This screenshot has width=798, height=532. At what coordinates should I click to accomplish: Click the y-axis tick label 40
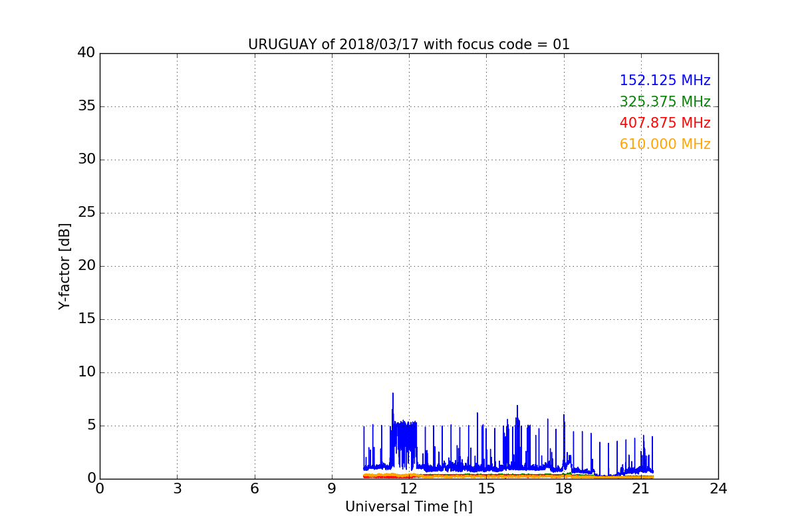pos(86,53)
